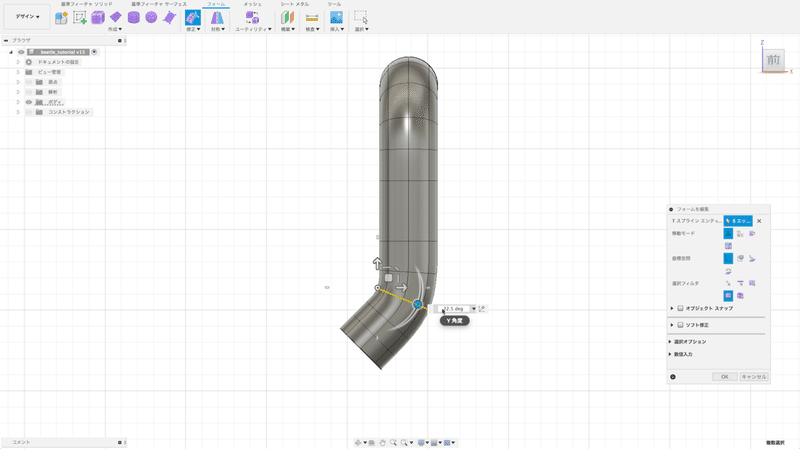
Task: Collapse the ブラウザ panel header
Action: pyautogui.click(x=6, y=40)
